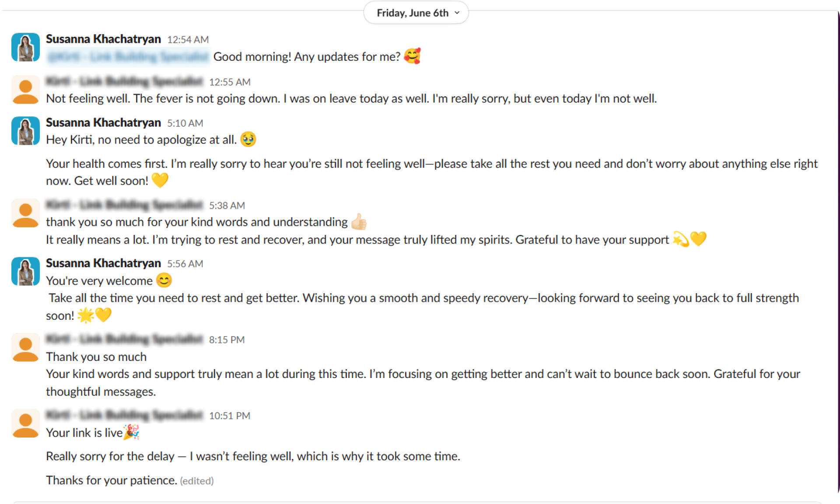Click the pleading face emoji after "apologize at all"

point(248,140)
